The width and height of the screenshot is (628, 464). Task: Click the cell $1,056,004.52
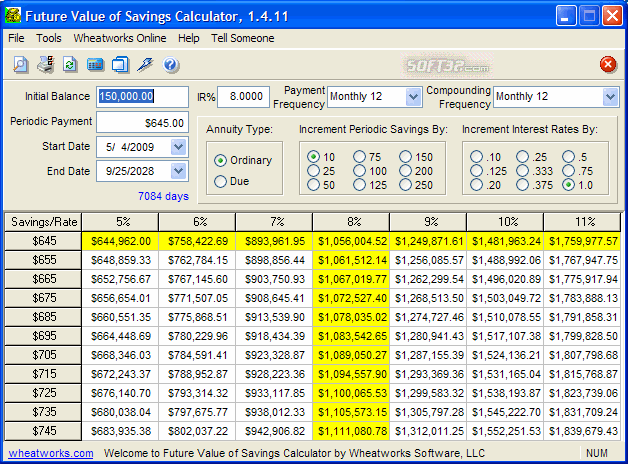pos(351,241)
